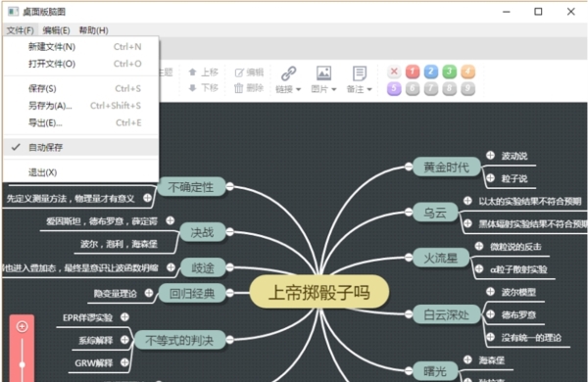The image size is (588, 382).
Task: Click the 备注 note icon
Action: click(x=360, y=73)
